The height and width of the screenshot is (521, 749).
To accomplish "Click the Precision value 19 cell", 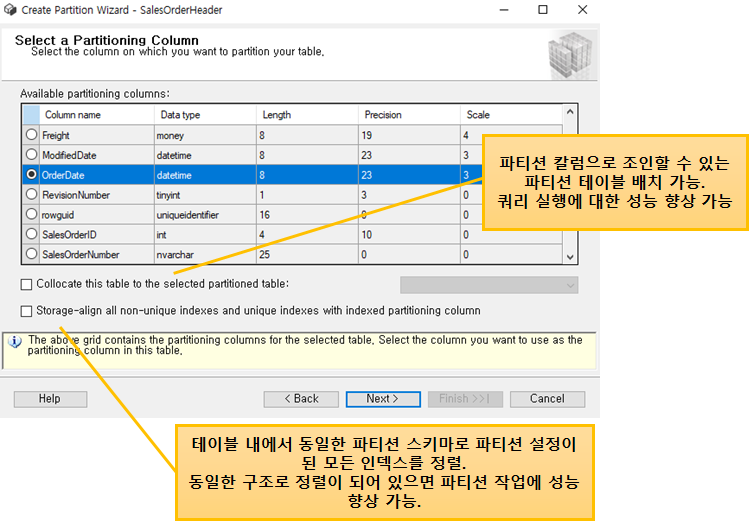I will click(409, 135).
